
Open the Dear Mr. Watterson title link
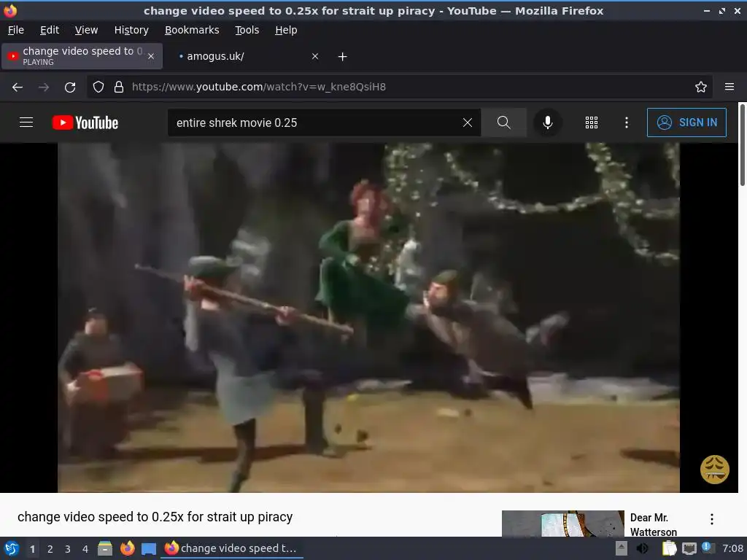coord(653,524)
